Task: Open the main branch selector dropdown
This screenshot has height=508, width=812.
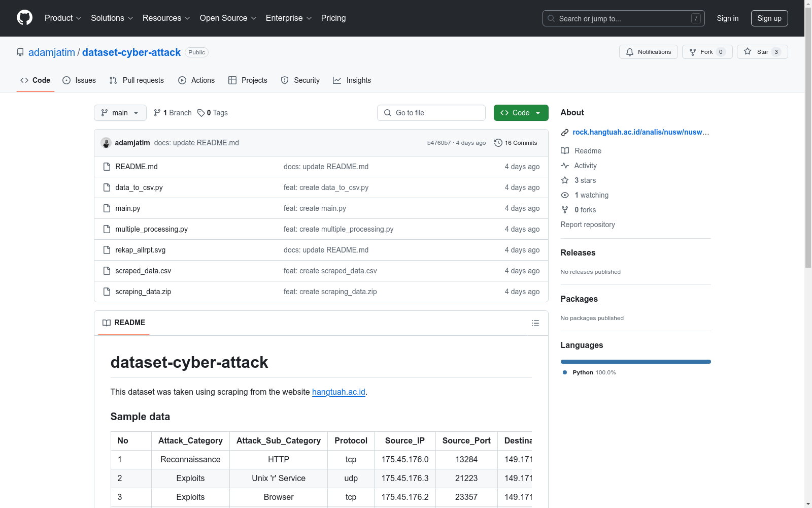Action: click(x=120, y=113)
